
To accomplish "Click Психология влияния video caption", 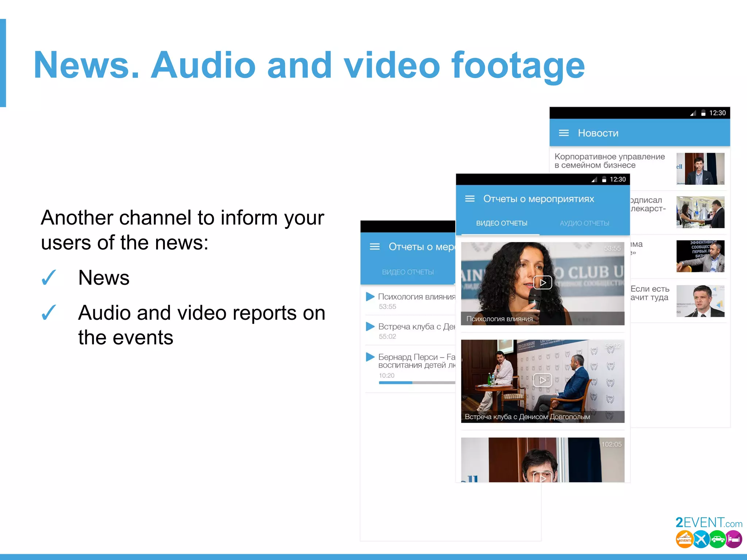I will click(499, 319).
